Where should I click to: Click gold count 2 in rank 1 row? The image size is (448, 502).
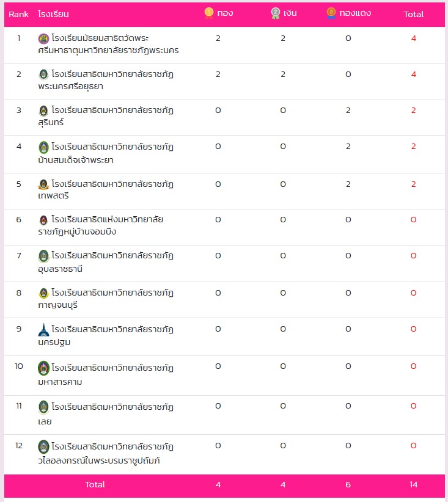pyautogui.click(x=218, y=38)
